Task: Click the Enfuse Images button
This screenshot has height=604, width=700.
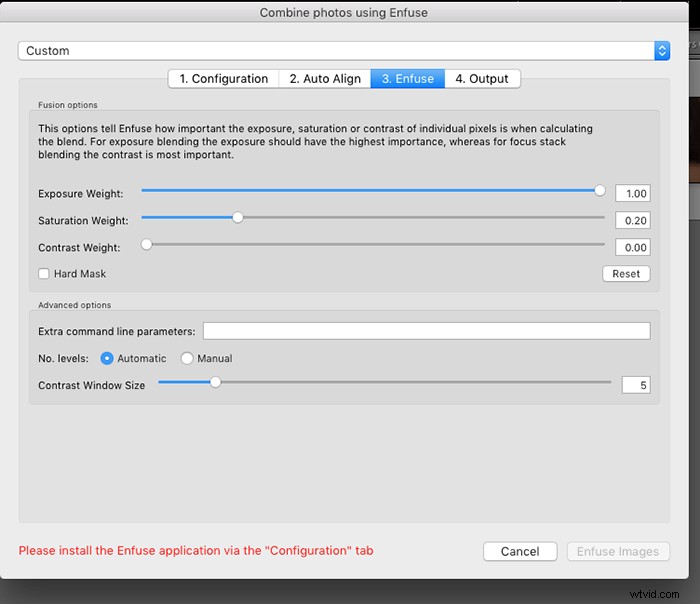Action: (618, 551)
